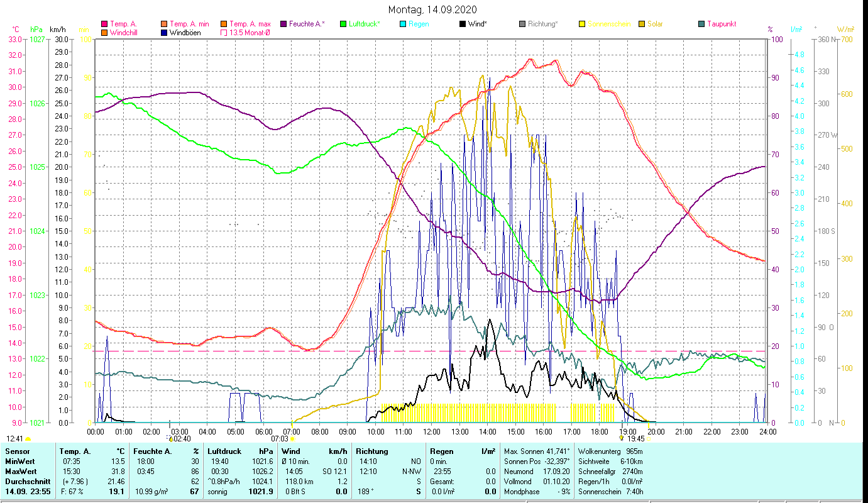Click the sunrise sun icon at 07:03
Image resolution: width=868 pixels, height=503 pixels.
point(292,438)
